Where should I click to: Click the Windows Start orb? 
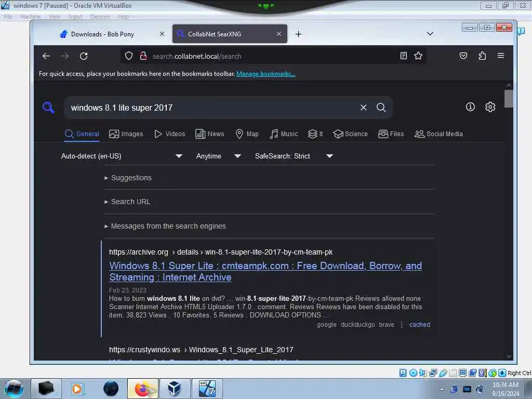tap(14, 389)
